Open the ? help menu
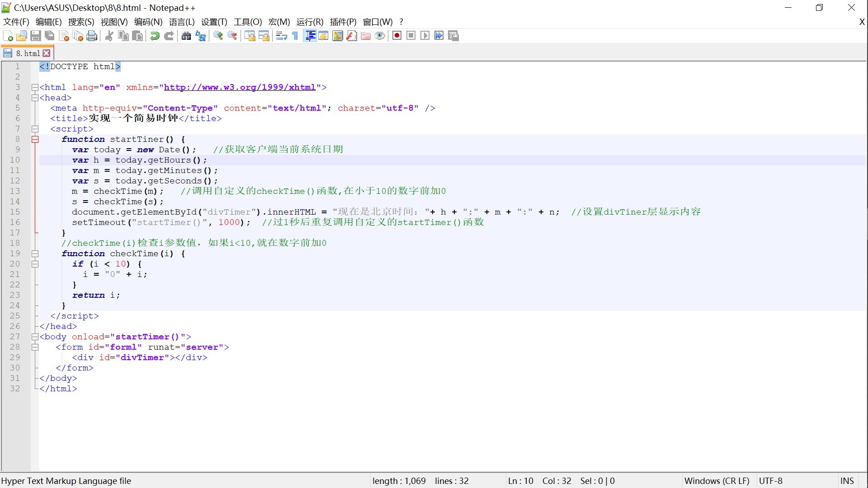This screenshot has width=868, height=488. point(401,22)
